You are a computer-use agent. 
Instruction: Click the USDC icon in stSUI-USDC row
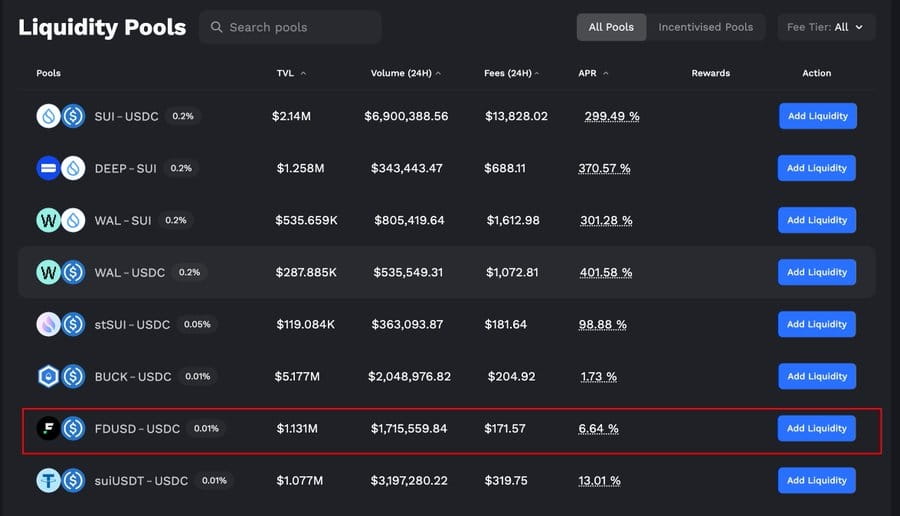[73, 324]
